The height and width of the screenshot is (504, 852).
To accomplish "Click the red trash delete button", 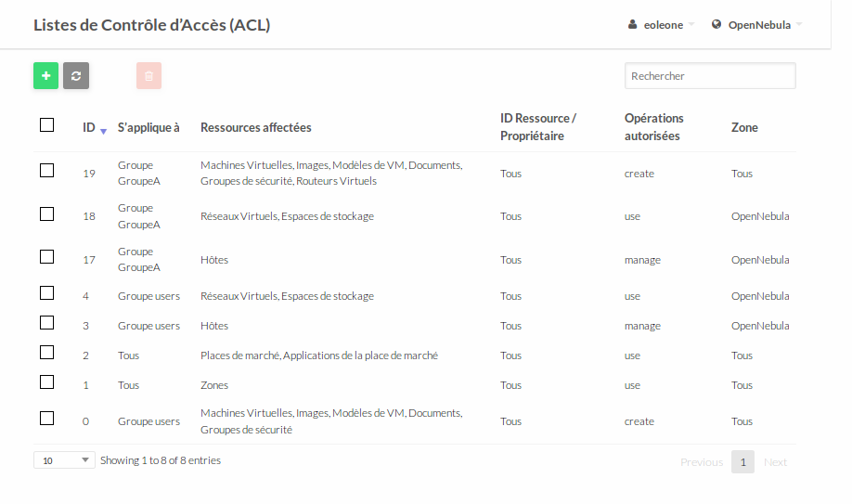I will click(x=148, y=75).
